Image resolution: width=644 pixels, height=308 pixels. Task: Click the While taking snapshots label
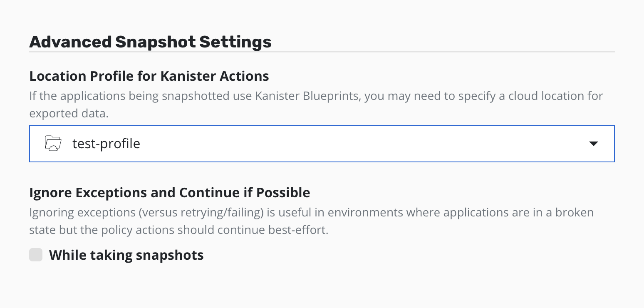click(x=126, y=255)
